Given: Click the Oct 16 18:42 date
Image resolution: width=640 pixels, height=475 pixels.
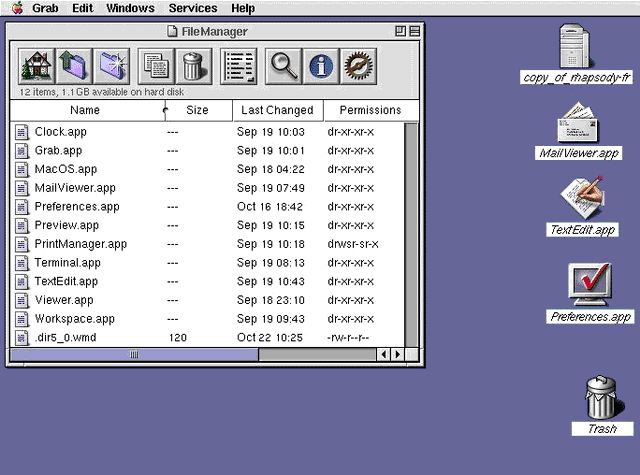Looking at the screenshot, I should (x=270, y=206).
